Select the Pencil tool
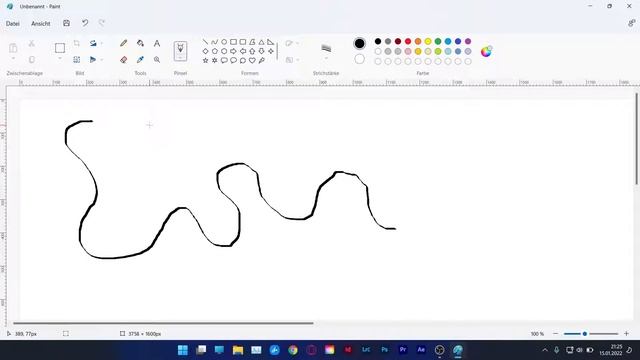Viewport: 640px width, 360px height. (x=124, y=43)
